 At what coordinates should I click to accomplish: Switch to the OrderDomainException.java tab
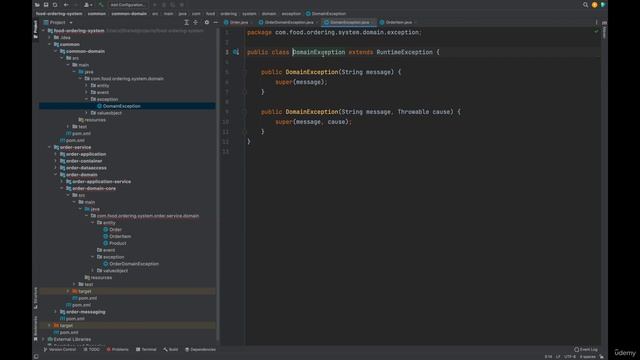289,22
